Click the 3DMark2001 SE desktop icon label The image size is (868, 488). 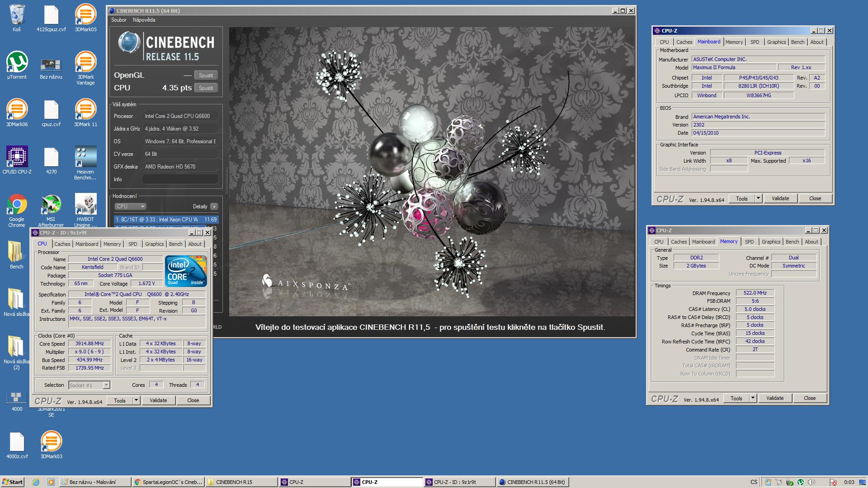tap(51, 412)
